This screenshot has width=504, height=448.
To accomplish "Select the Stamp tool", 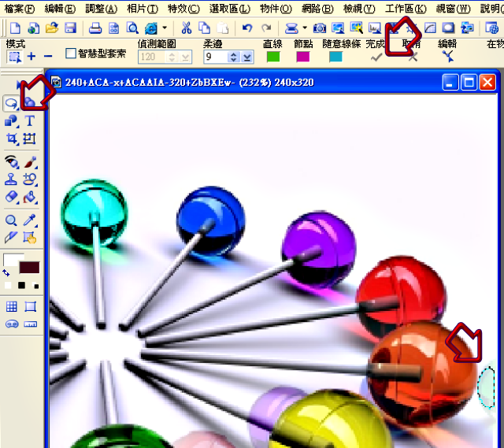I will click(11, 180).
